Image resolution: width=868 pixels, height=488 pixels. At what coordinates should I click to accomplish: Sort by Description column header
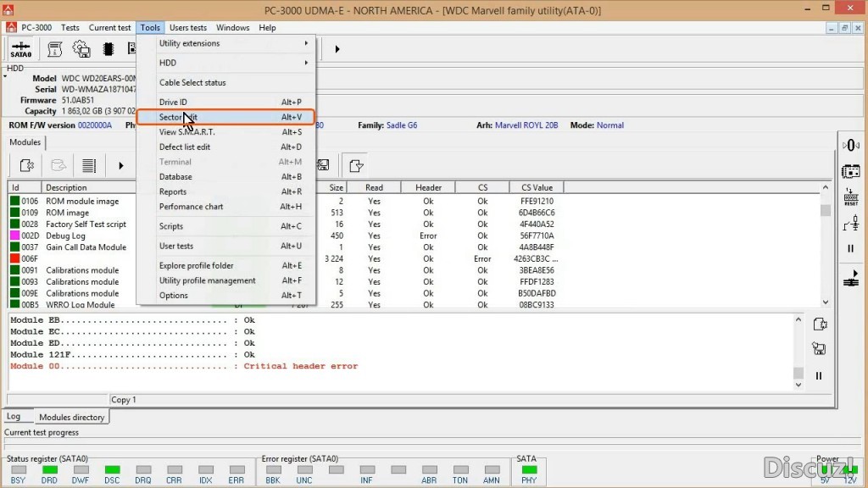[88, 187]
